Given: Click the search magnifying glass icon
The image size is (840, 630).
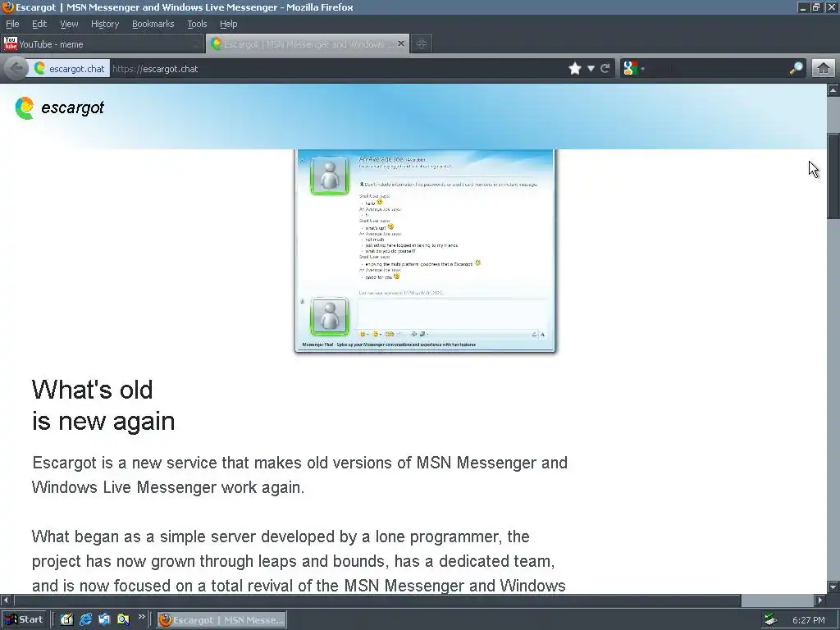Looking at the screenshot, I should coord(796,68).
